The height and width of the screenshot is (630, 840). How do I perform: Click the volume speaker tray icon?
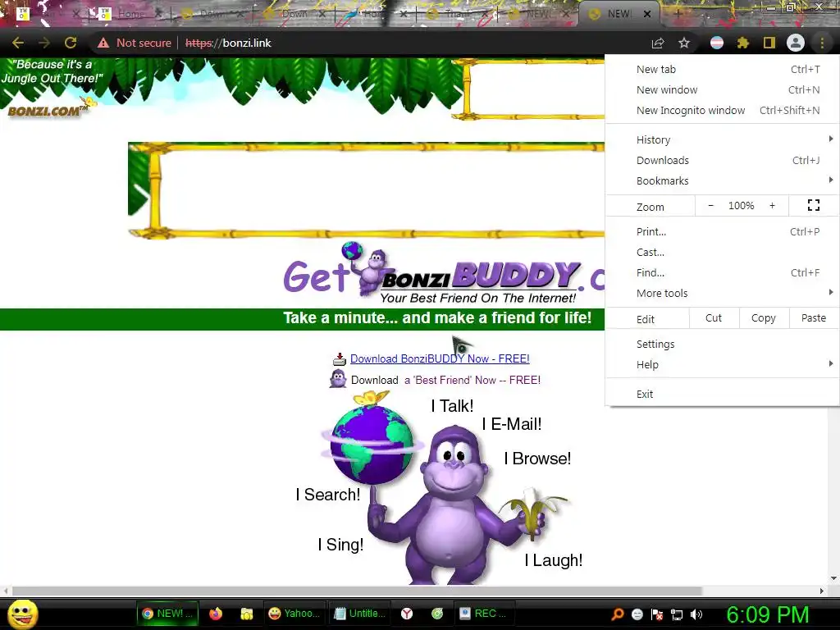[x=696, y=614]
